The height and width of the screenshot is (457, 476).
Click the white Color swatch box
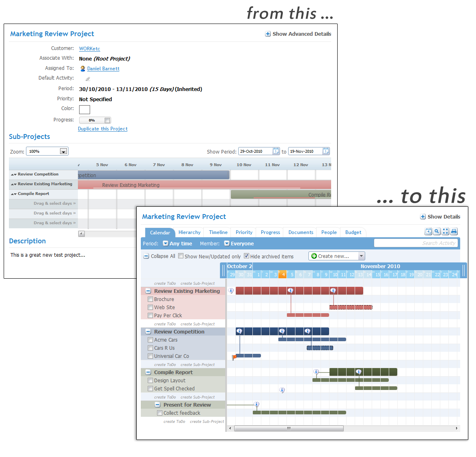(x=85, y=109)
